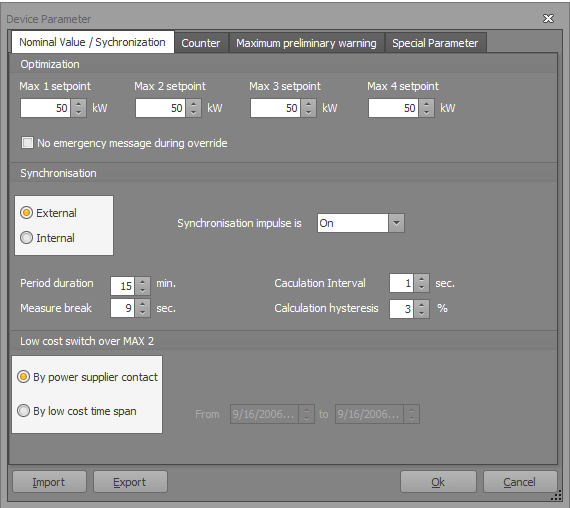Open the Synchronisation impulse dropdown

coord(396,223)
